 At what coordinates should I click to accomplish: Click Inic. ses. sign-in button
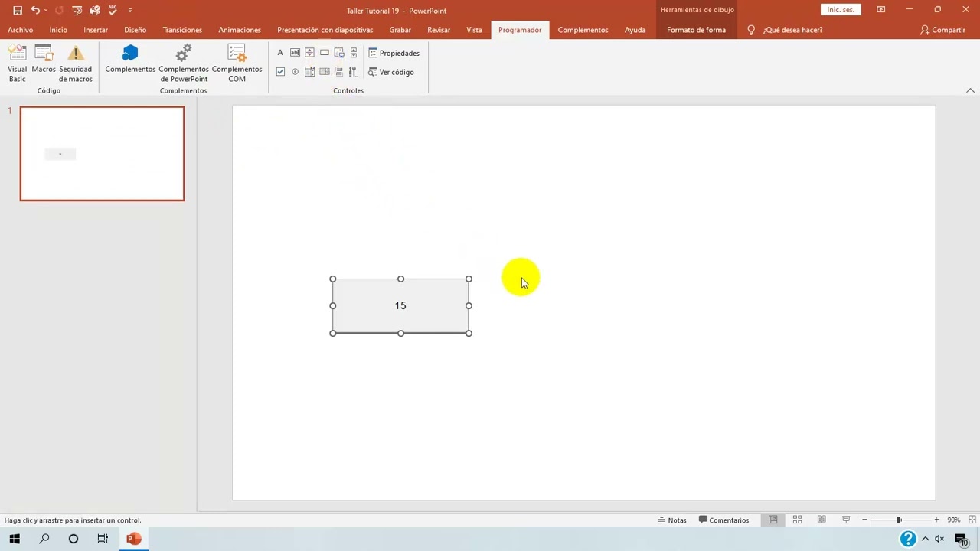coord(841,10)
